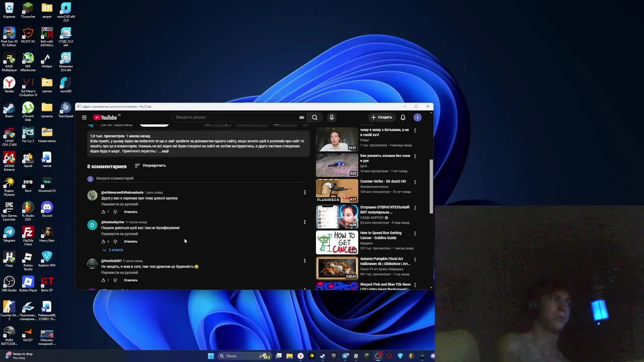This screenshot has width=644, height=362.
Task: Open Far Cry 3 desktop shortcut
Action: pos(28,135)
